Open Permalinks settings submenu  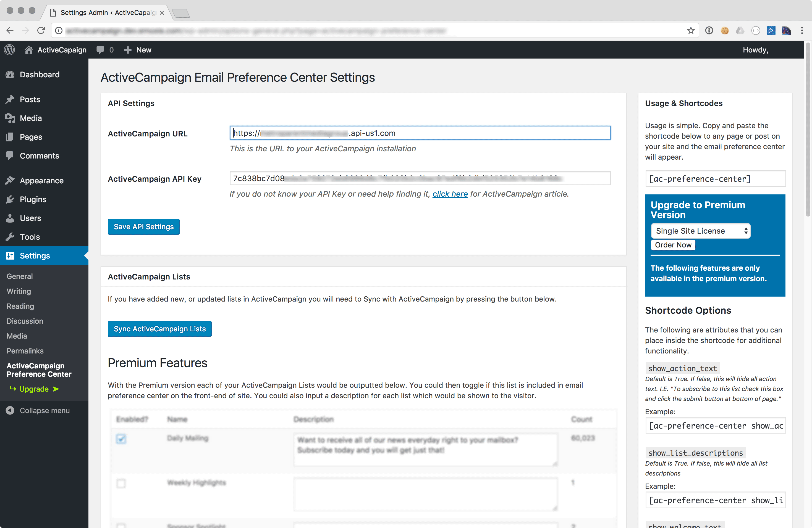(x=25, y=351)
